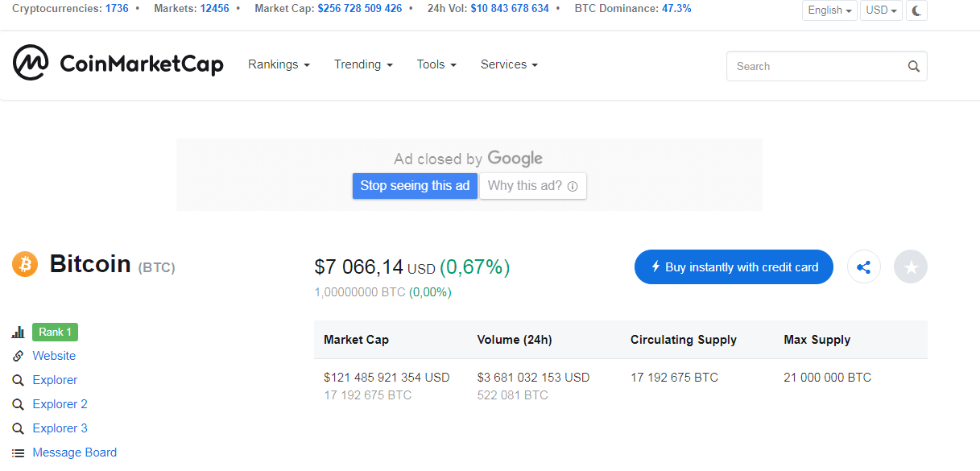
Task: Open the Message Board link
Action: pyautogui.click(x=74, y=452)
